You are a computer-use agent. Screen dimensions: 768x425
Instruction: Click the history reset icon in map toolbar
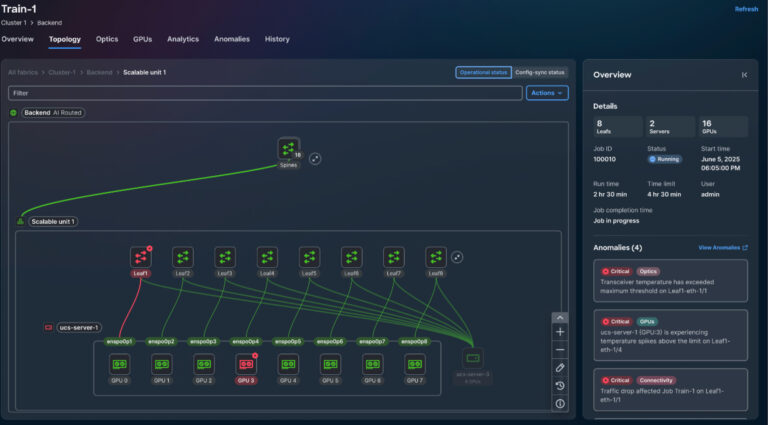560,385
